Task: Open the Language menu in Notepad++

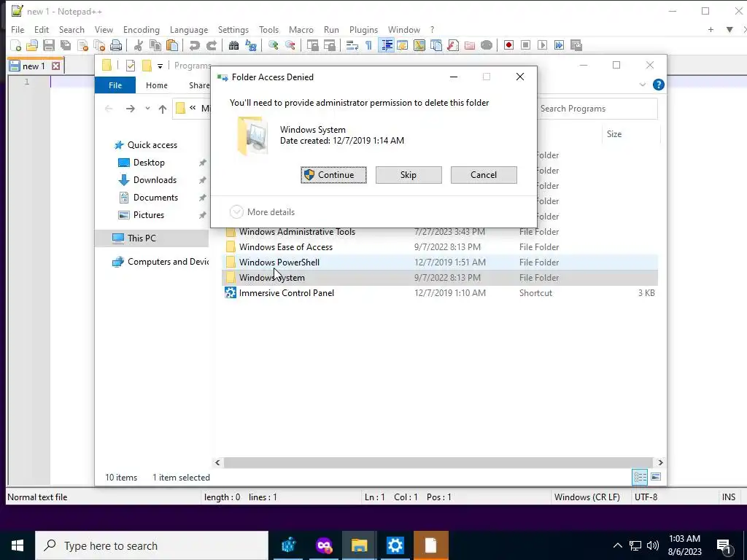Action: click(x=189, y=29)
